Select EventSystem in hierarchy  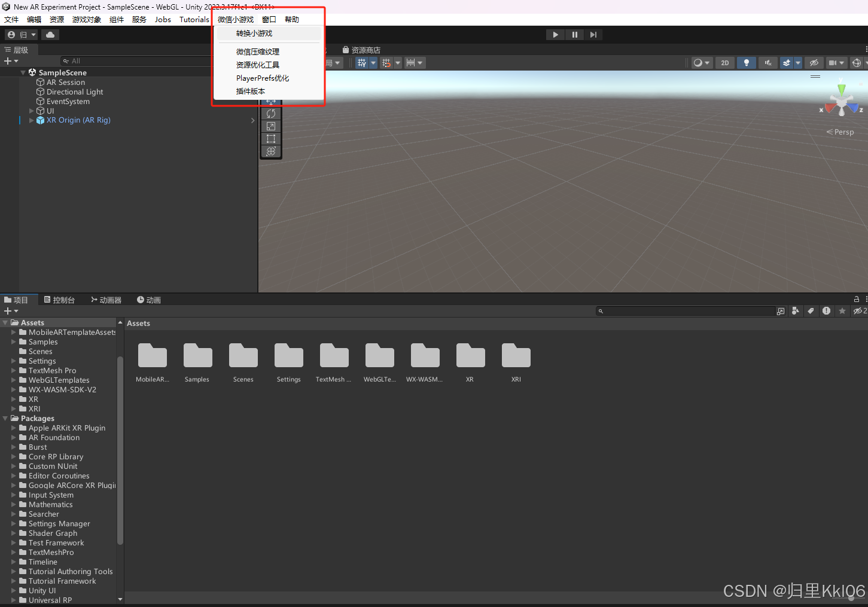68,102
